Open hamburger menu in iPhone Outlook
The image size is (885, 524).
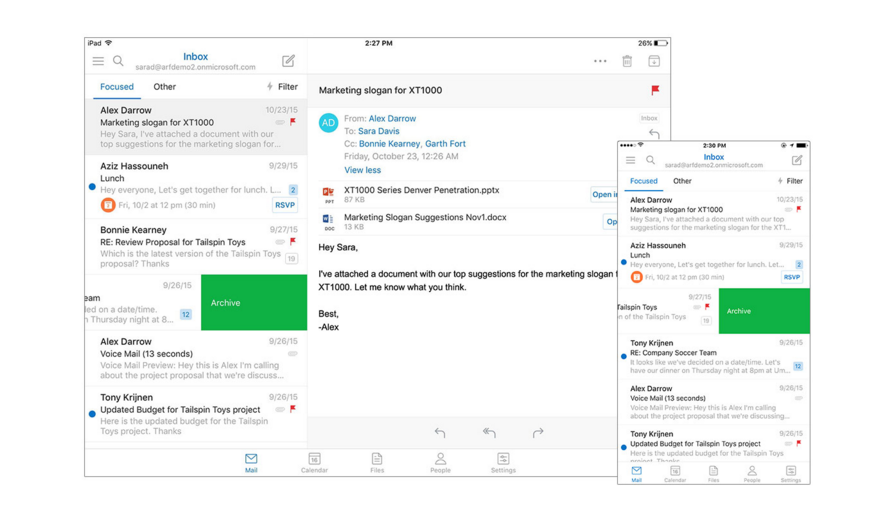pos(630,160)
